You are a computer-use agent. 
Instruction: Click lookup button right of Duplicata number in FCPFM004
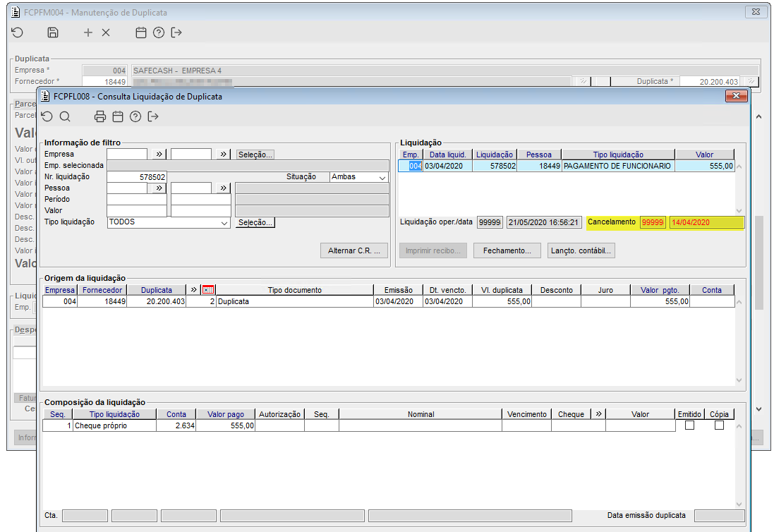click(751, 81)
